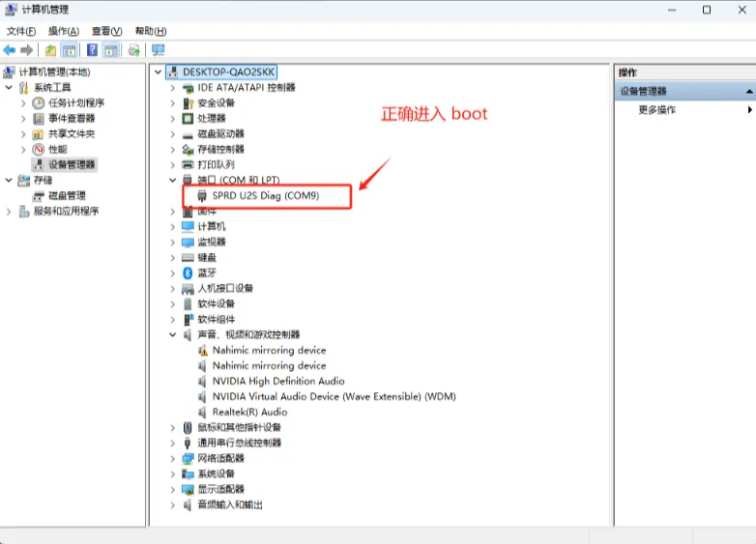Open the 文件(F) menu
The width and height of the screenshot is (756, 544).
coord(20,31)
